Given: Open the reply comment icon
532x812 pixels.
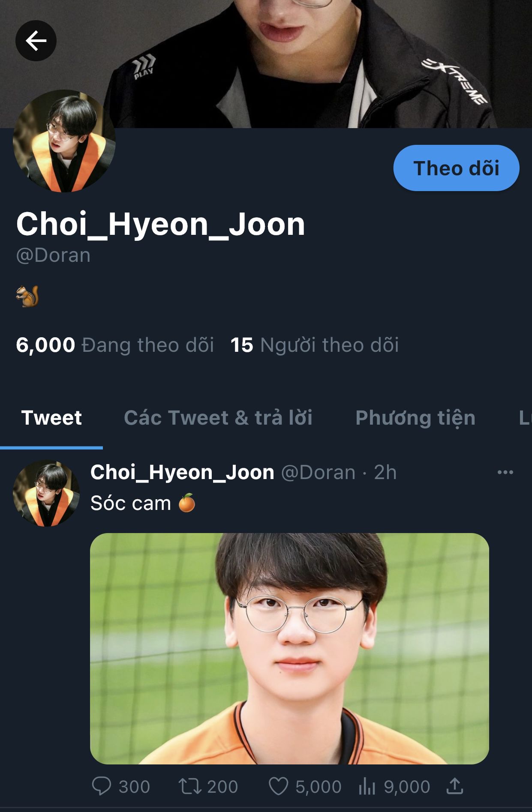Looking at the screenshot, I should [x=102, y=786].
